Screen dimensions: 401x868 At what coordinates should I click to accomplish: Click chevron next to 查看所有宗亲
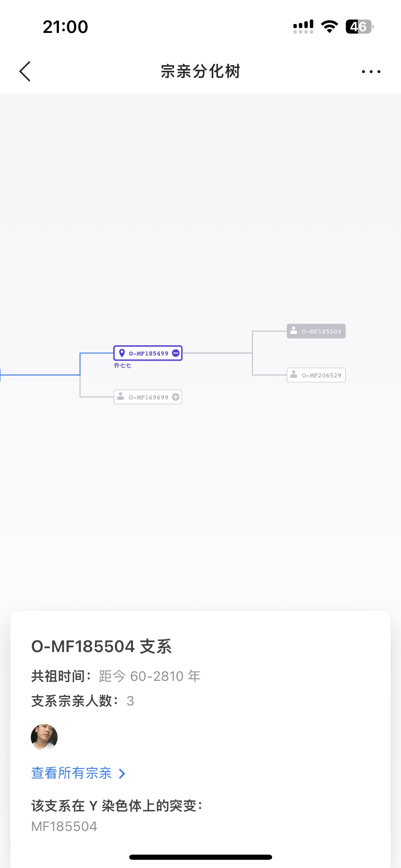122,774
